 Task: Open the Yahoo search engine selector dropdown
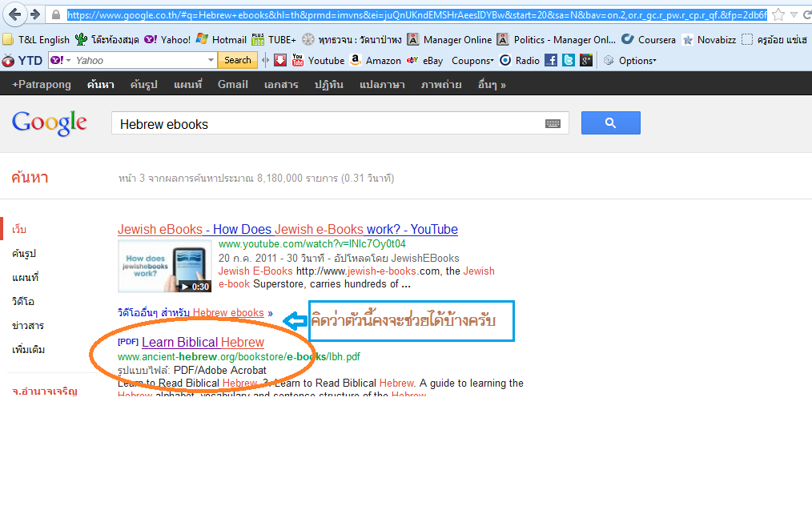point(61,61)
